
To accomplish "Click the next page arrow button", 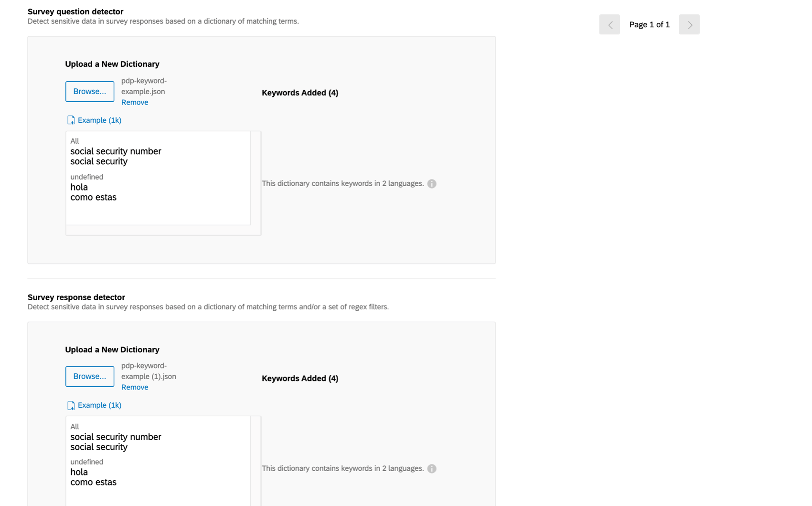I will click(689, 24).
